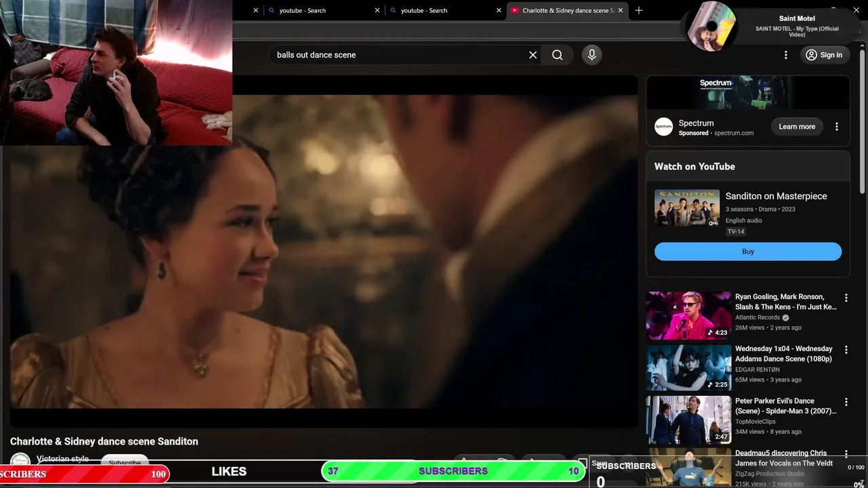Open the spectrum.com sponsored link
Screen dimensions: 868x488
point(734,133)
